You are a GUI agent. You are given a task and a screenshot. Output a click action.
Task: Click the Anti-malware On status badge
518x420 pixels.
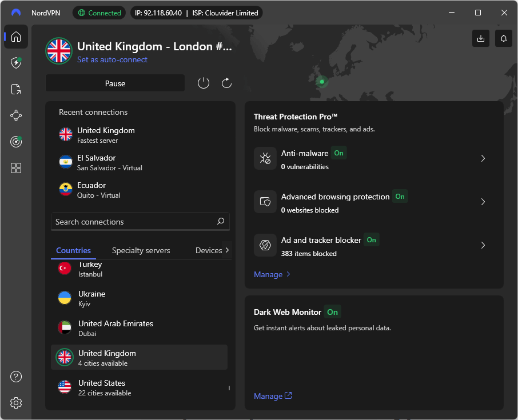338,153
